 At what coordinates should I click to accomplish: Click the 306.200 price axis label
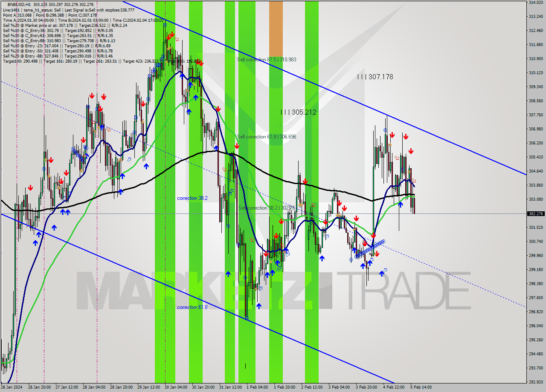click(535, 143)
